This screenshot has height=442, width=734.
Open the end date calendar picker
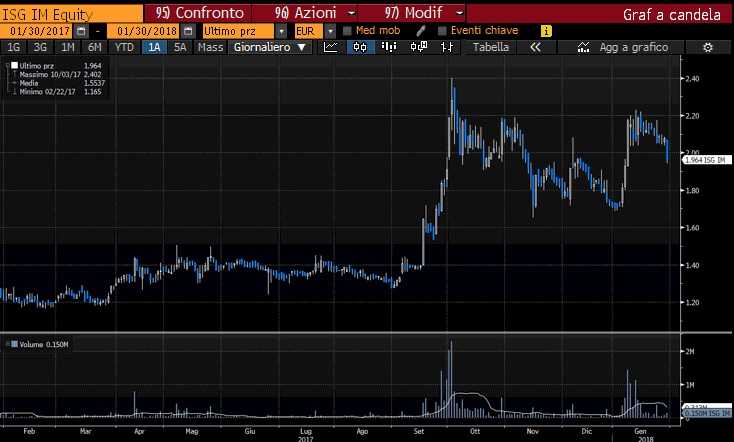click(188, 31)
